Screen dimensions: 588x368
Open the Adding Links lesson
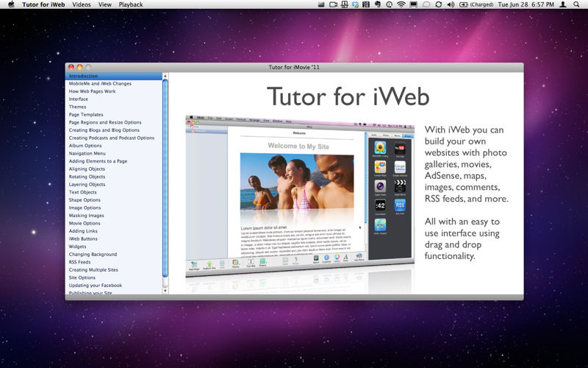[x=83, y=231]
